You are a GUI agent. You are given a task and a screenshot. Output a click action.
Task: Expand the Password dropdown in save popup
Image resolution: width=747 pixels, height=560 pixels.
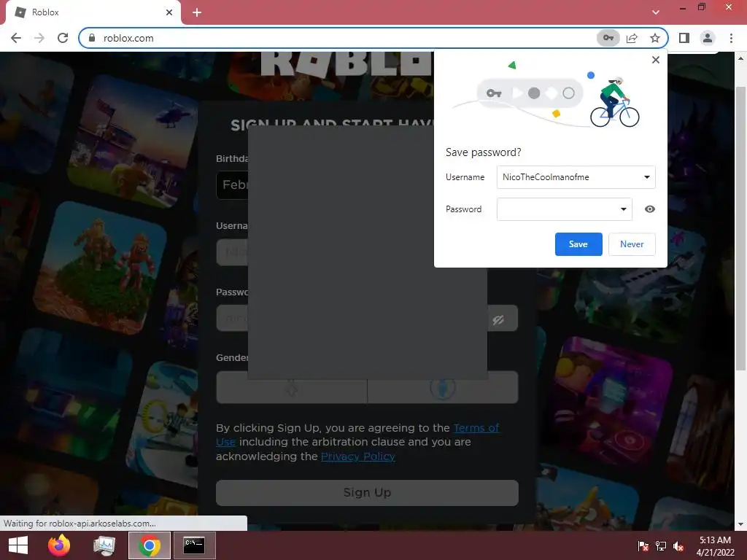pyautogui.click(x=623, y=209)
